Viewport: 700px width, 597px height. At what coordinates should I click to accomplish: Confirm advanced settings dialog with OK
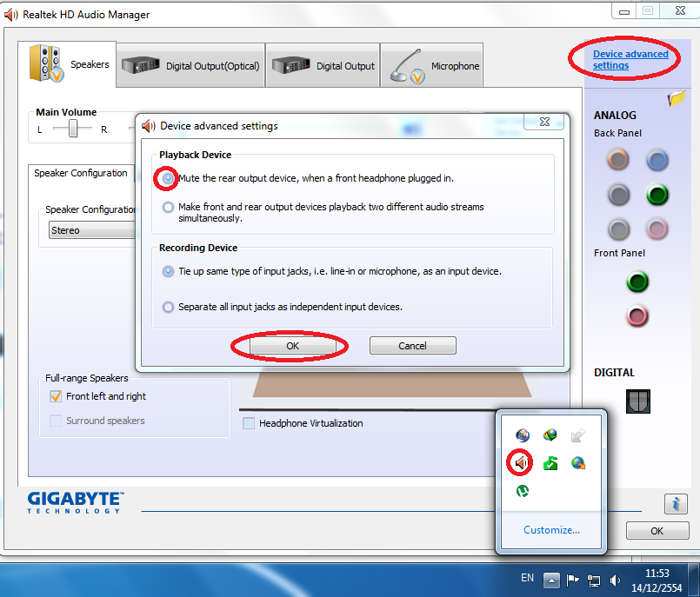click(x=292, y=346)
